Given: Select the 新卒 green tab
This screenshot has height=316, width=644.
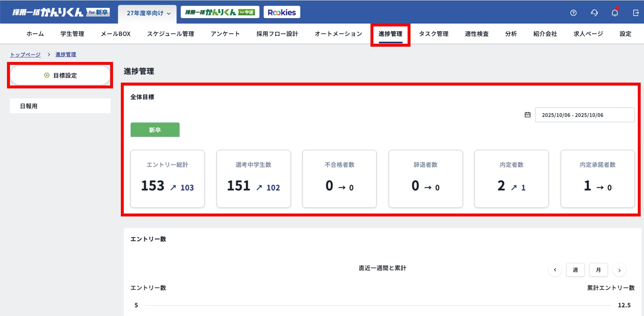Looking at the screenshot, I should [155, 130].
